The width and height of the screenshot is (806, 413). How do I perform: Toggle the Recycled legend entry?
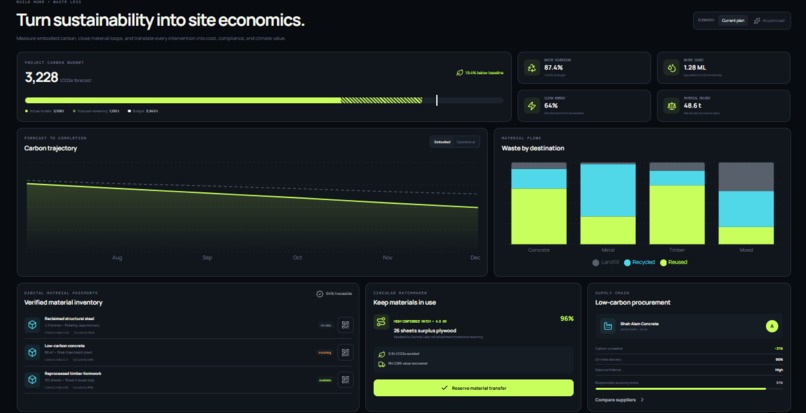click(639, 262)
